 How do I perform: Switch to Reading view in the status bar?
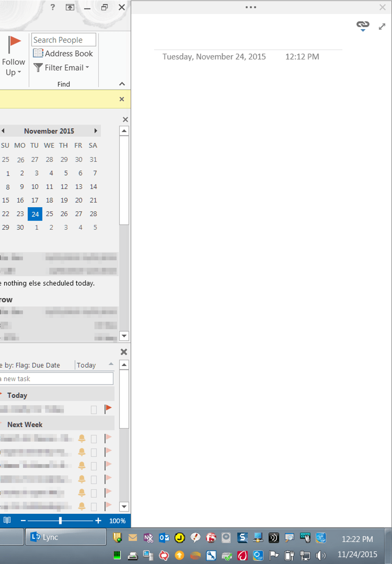pos(7,520)
